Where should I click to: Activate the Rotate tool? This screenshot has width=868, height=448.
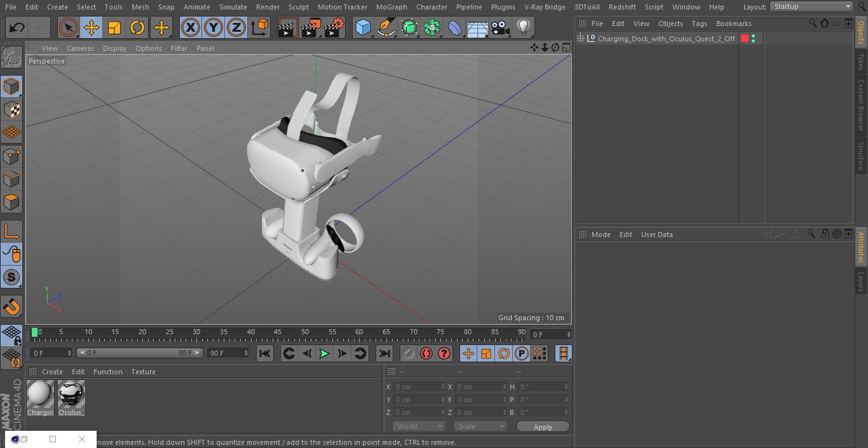click(x=137, y=28)
